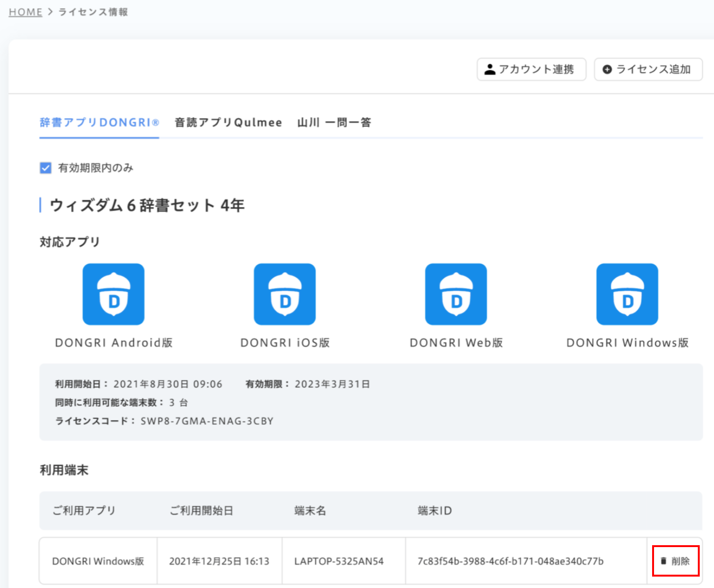This screenshot has width=714, height=588.
Task: Click the device count 3 台
Action: (178, 402)
